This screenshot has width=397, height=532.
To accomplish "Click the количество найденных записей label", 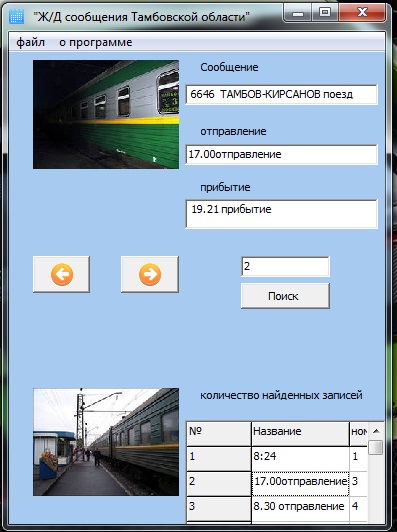I will click(x=281, y=396).
